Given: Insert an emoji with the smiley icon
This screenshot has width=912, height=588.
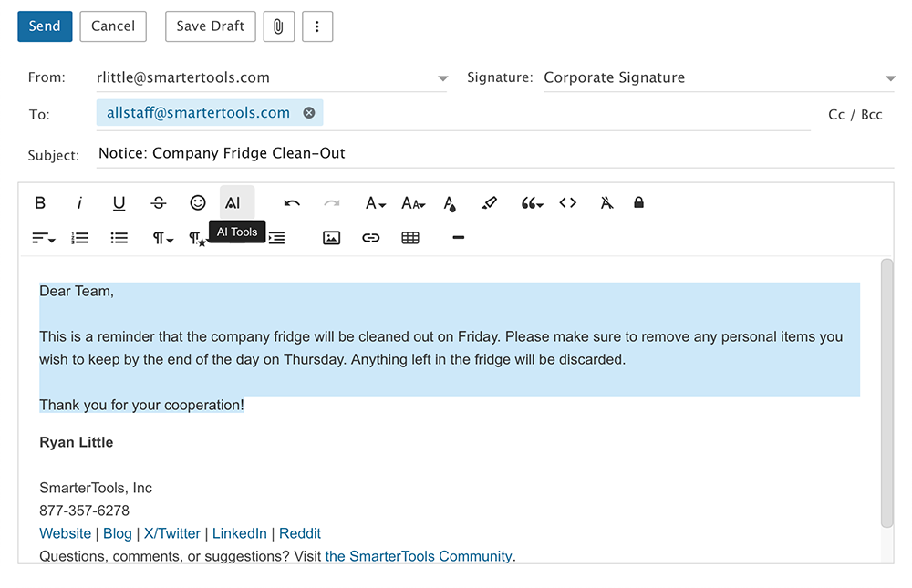Looking at the screenshot, I should [x=198, y=202].
